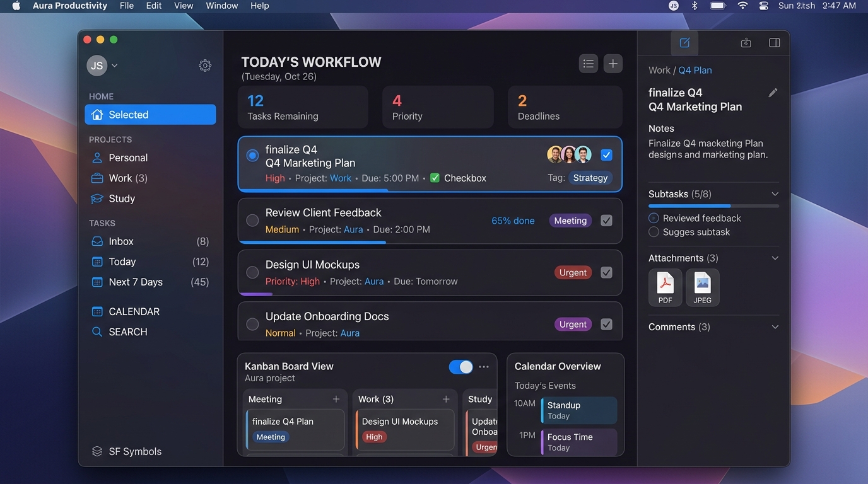Click the Work project link on Q4 task
This screenshot has width=868, height=484.
pos(341,178)
